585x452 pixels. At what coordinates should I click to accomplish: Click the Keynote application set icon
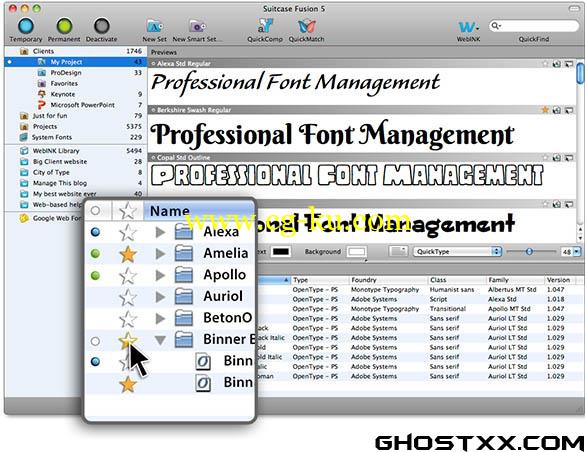[42, 94]
